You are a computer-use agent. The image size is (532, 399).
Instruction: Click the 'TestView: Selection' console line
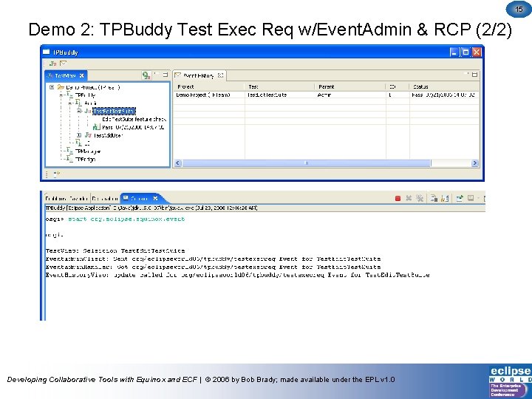pos(115,251)
